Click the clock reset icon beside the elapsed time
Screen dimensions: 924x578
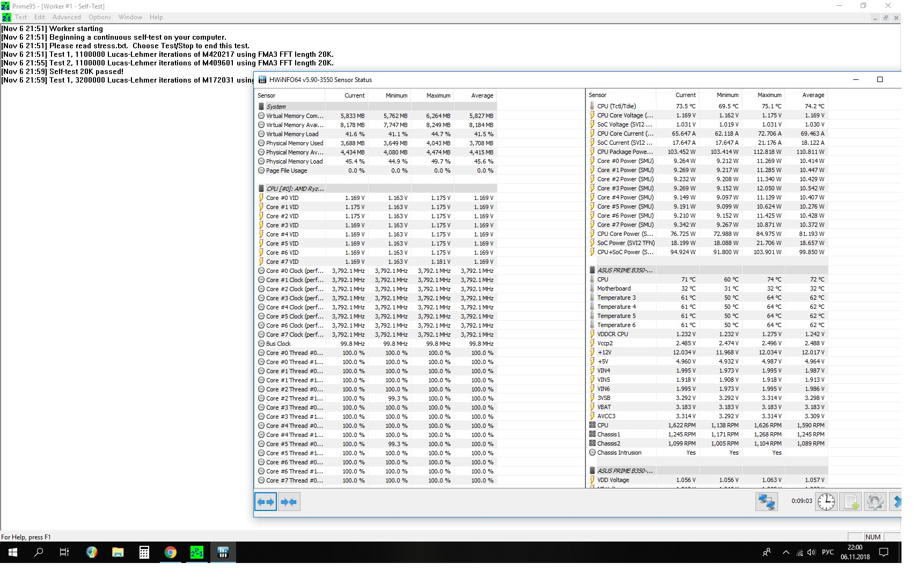pos(826,502)
